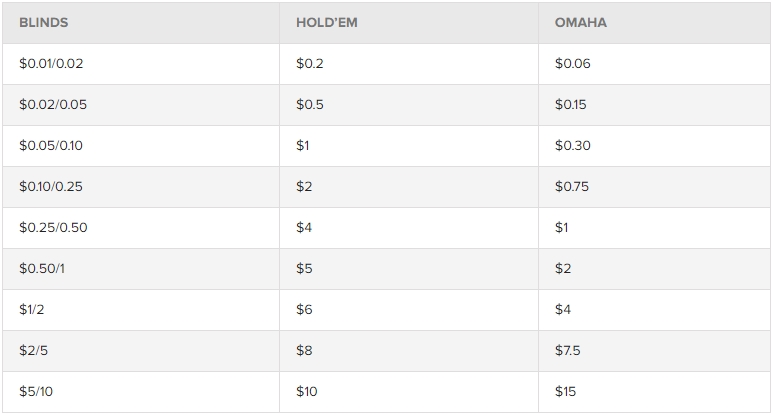The width and height of the screenshot is (772, 415).
Task: Click the HOLD'EM column header
Action: coord(326,23)
